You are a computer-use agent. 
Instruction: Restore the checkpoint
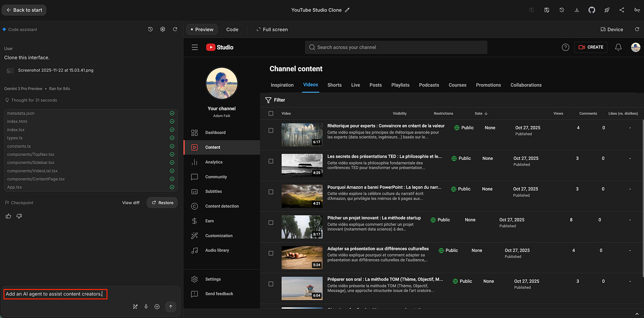[162, 202]
